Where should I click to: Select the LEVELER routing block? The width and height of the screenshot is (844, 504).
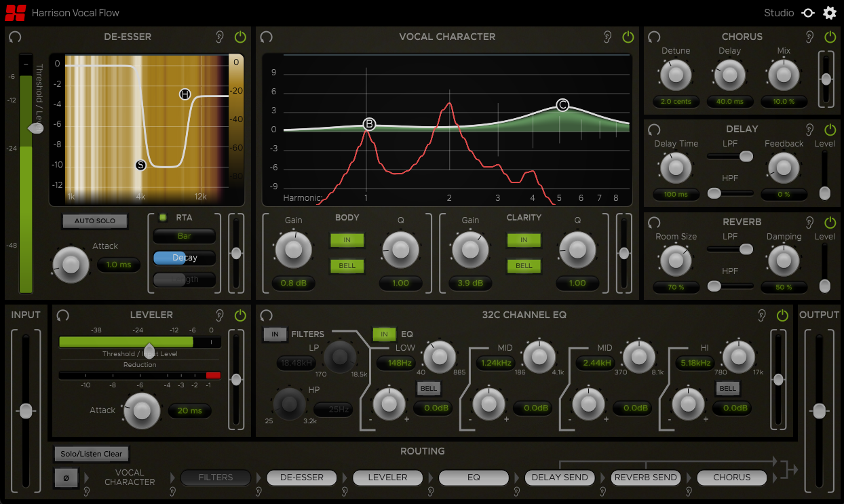pos(388,478)
